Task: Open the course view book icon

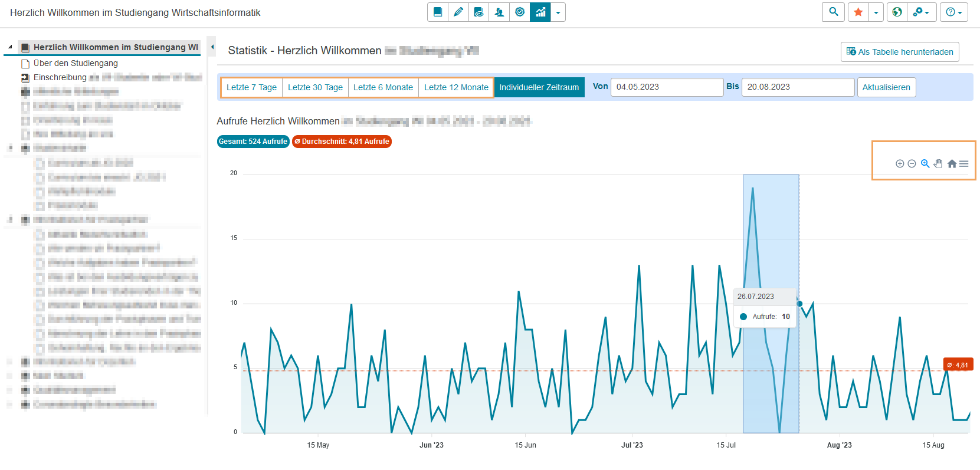Action: click(438, 12)
